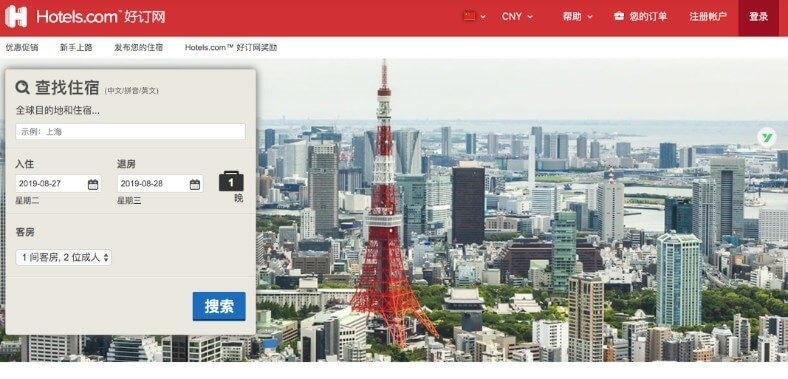Click the Hotels.com H logo icon

click(16, 17)
